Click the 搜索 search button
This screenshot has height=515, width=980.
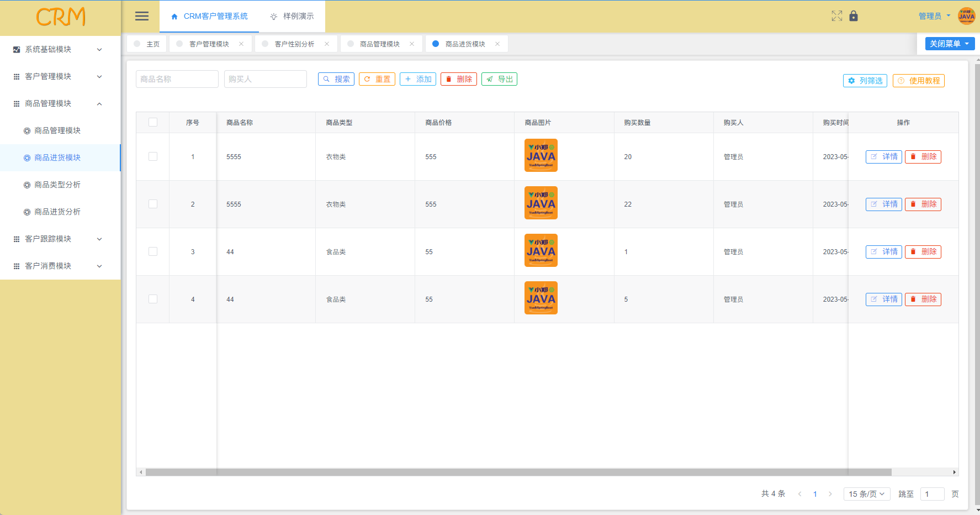336,79
